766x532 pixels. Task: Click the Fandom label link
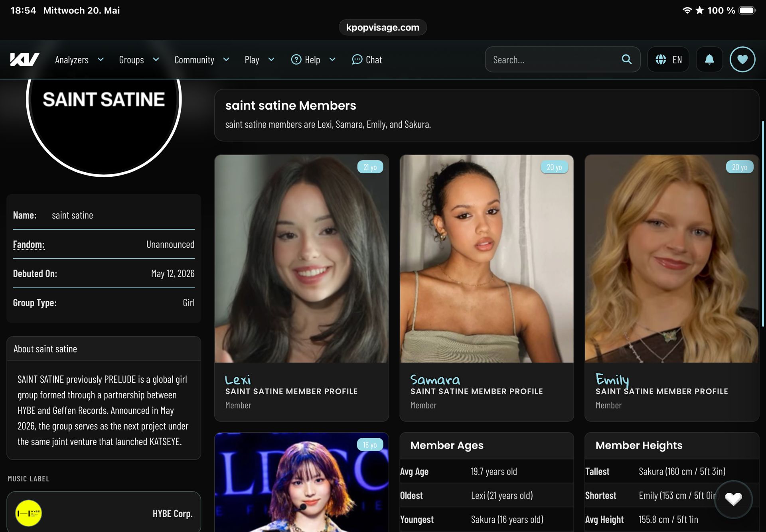(x=29, y=244)
